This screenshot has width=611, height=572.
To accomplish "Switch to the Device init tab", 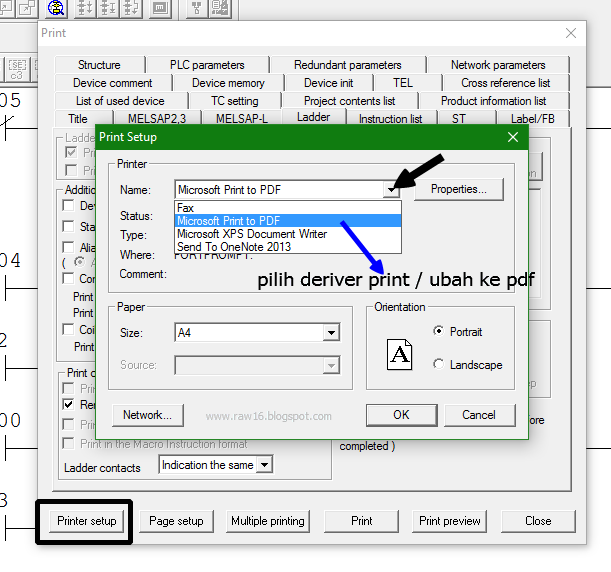I will pos(328,83).
